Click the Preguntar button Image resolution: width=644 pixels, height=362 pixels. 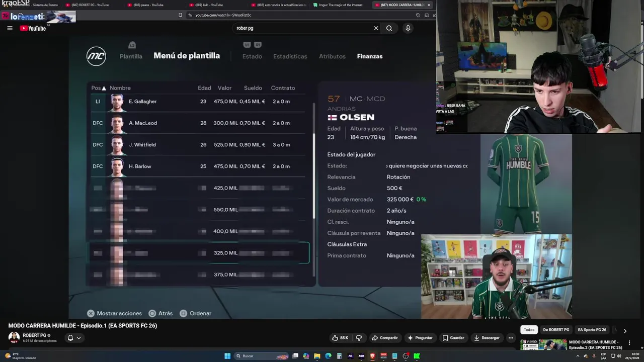click(420, 338)
